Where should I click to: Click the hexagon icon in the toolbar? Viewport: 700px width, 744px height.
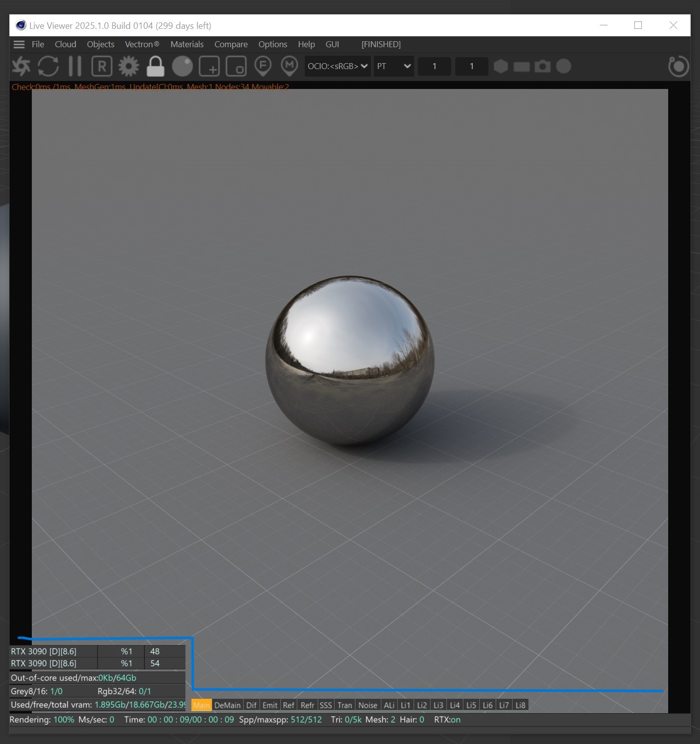[x=501, y=66]
